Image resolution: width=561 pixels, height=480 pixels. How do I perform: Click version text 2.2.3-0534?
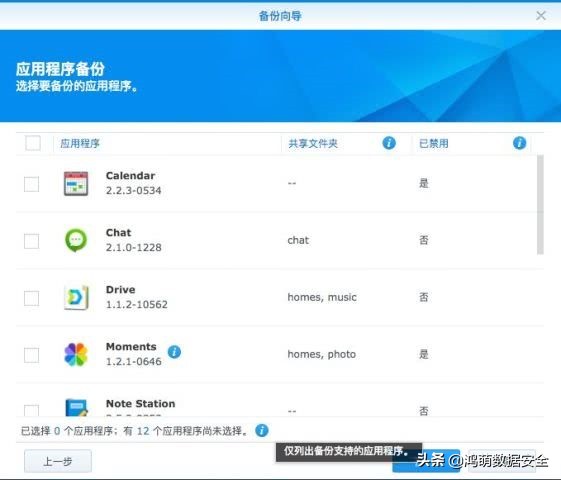click(x=133, y=190)
